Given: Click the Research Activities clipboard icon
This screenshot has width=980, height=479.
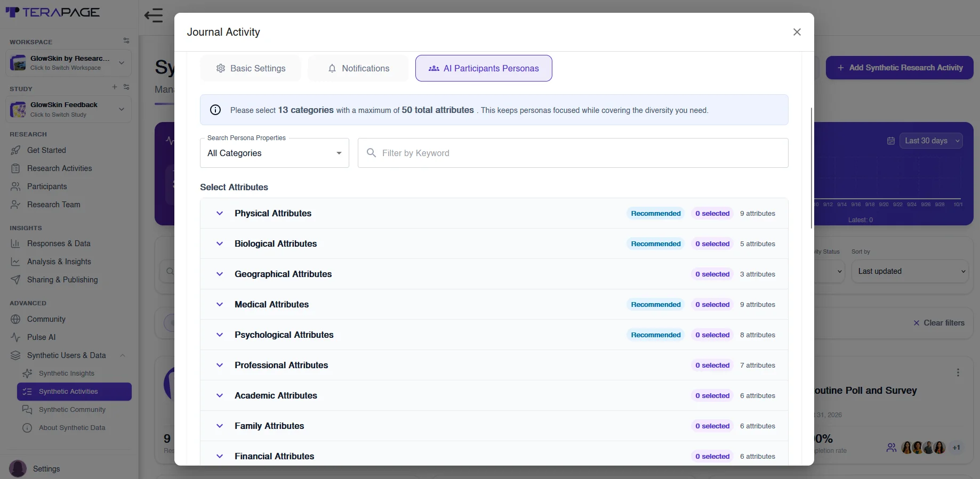Looking at the screenshot, I should tap(15, 168).
